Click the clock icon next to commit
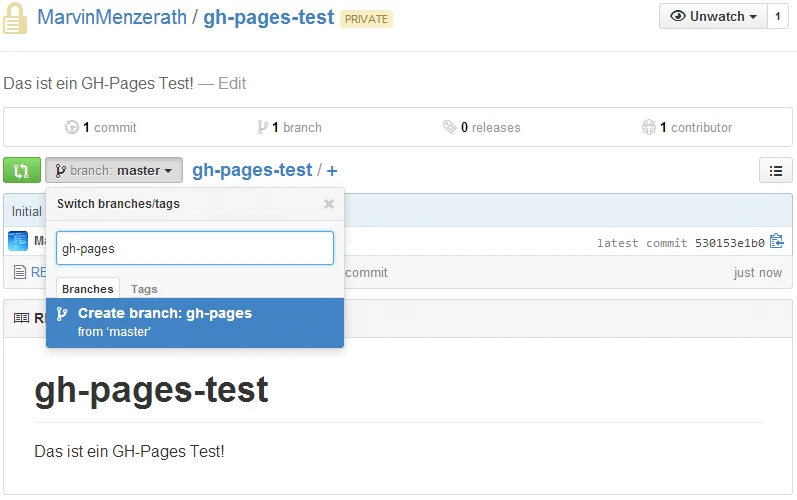Image resolution: width=797 pixels, height=500 pixels. pos(72,127)
